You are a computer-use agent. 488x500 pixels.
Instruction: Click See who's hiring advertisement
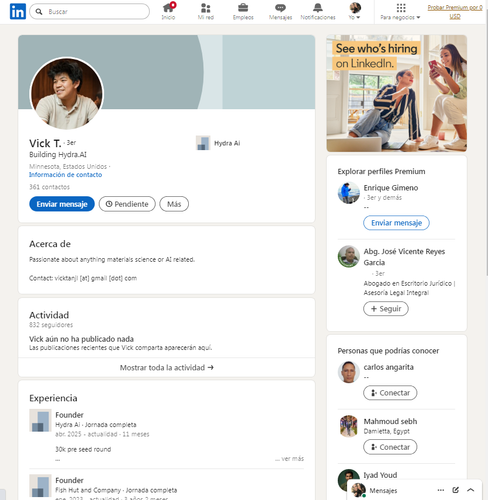(397, 93)
